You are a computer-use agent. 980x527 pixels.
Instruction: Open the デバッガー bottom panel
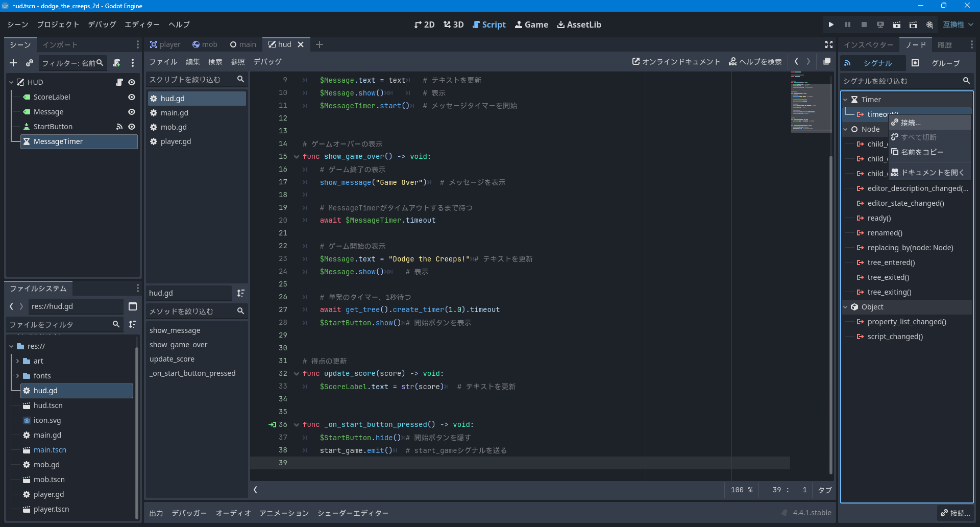tap(189, 513)
